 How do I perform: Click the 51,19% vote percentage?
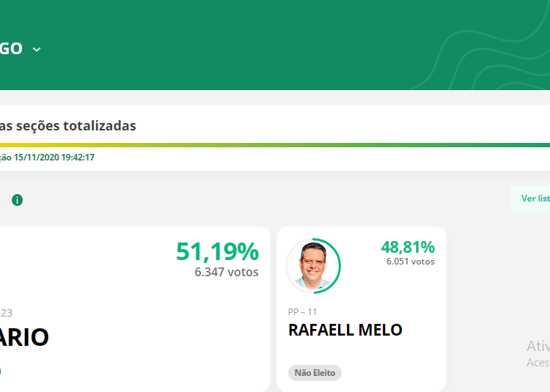click(x=217, y=251)
